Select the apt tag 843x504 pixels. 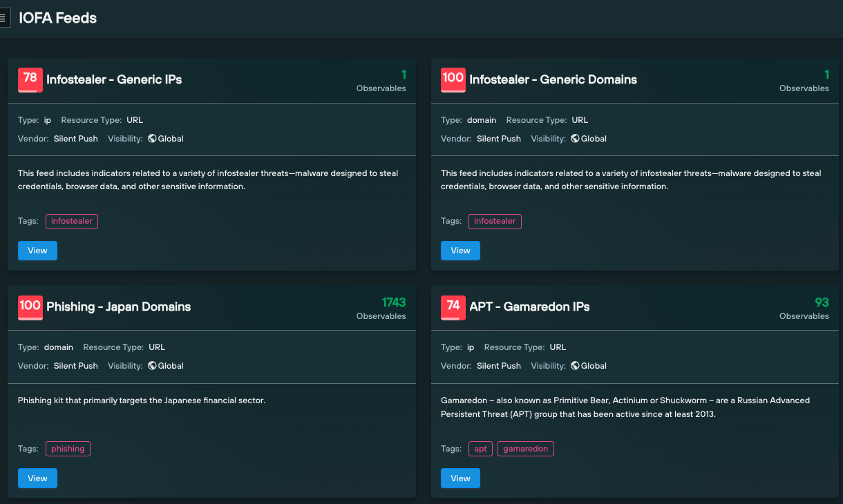480,449
